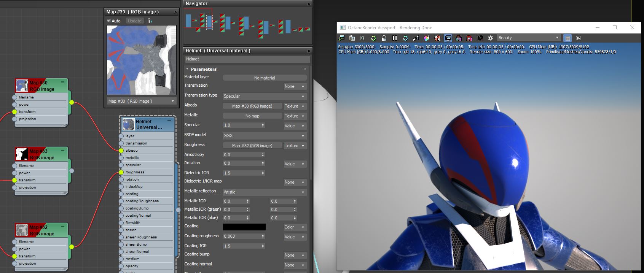Screen dimensions: 644x273
Task: Collapse Map #30 node with minus icon
Action: [63, 82]
